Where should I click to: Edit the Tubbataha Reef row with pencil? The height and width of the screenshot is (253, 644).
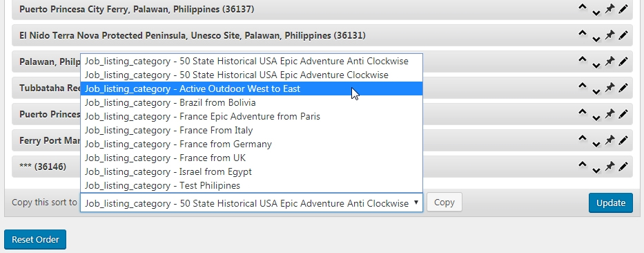click(623, 88)
